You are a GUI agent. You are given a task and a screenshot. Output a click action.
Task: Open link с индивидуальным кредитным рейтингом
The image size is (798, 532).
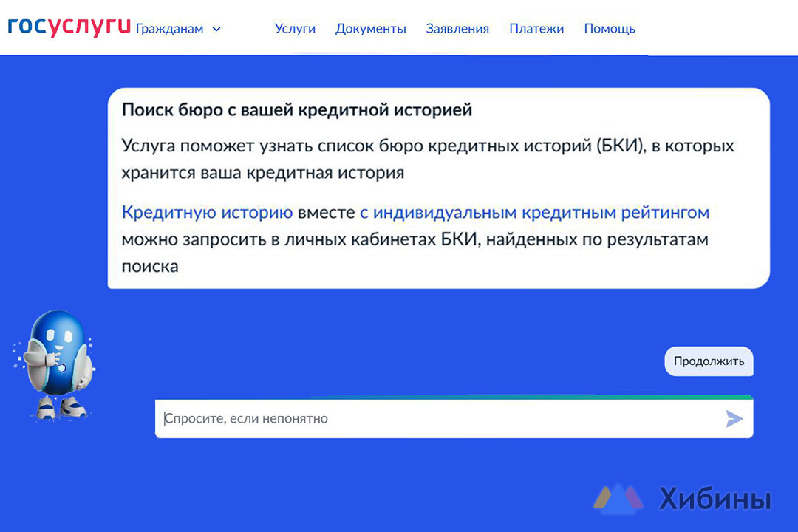pyautogui.click(x=534, y=212)
